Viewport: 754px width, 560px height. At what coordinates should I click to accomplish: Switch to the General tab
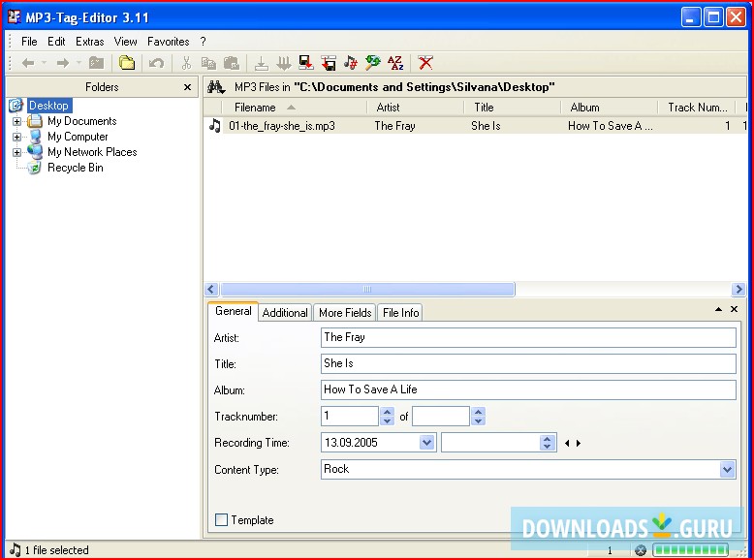[x=234, y=311]
